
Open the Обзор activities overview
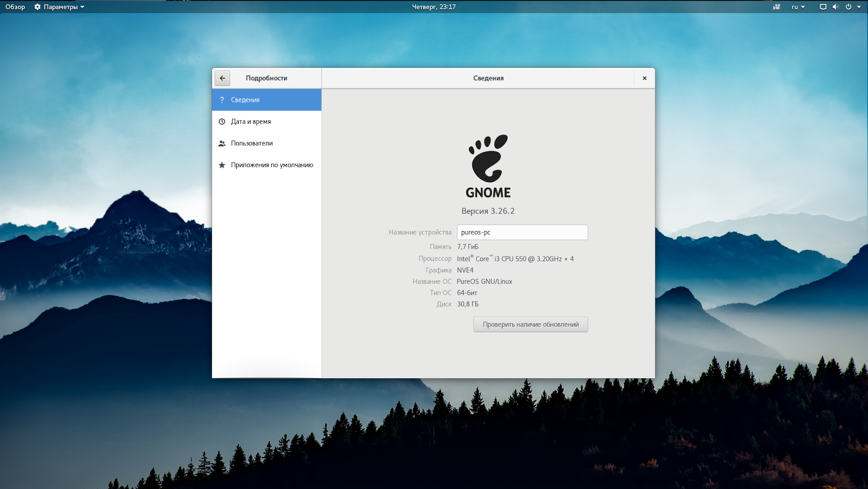(15, 7)
